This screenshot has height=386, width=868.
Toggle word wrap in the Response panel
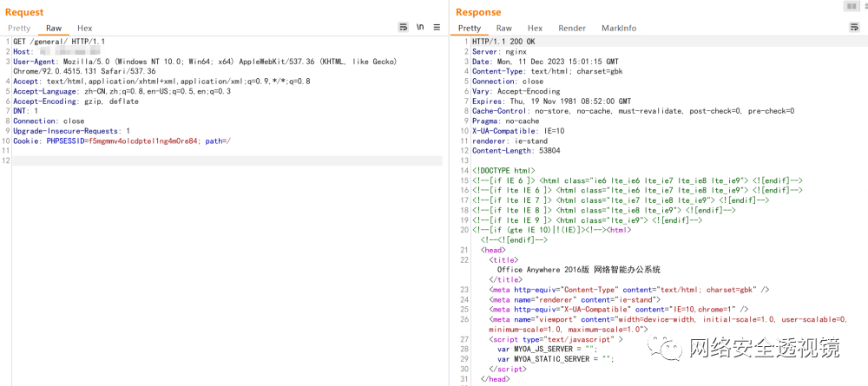click(854, 27)
